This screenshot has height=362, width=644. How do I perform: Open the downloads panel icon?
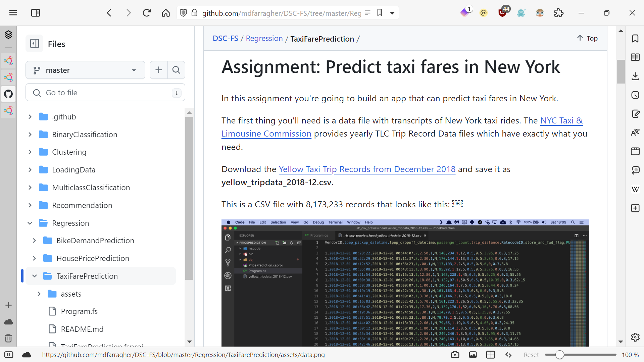click(x=635, y=76)
